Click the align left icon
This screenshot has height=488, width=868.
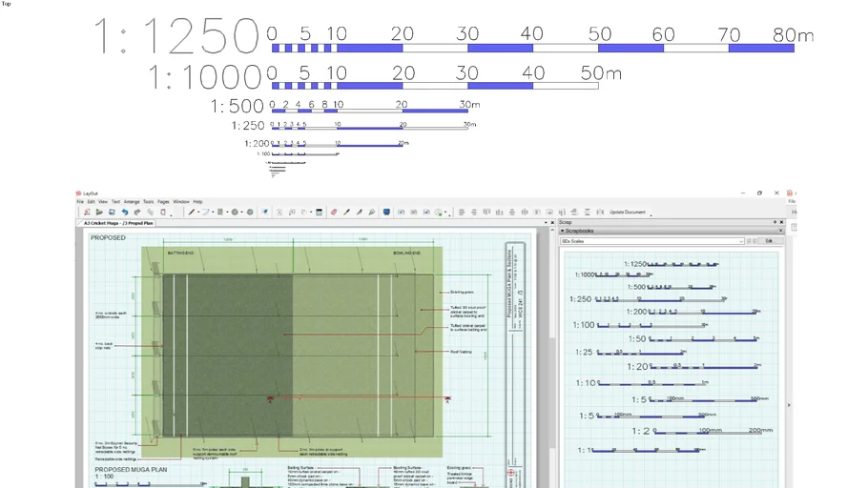point(462,213)
